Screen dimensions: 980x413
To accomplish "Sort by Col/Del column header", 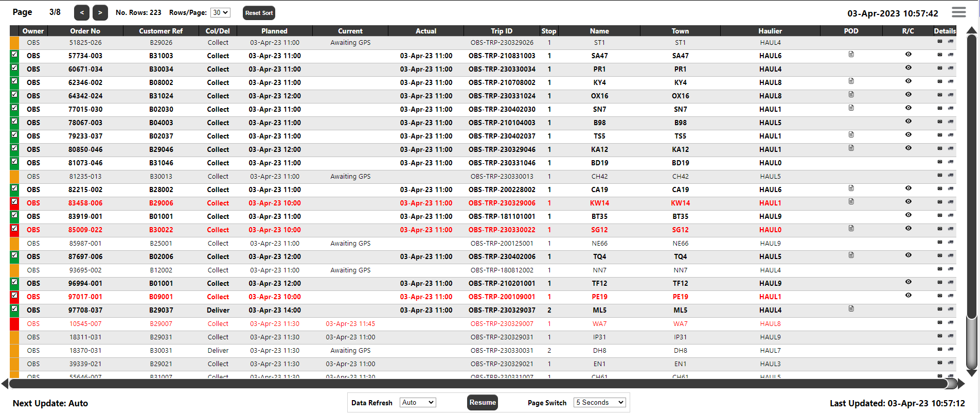I will point(218,31).
